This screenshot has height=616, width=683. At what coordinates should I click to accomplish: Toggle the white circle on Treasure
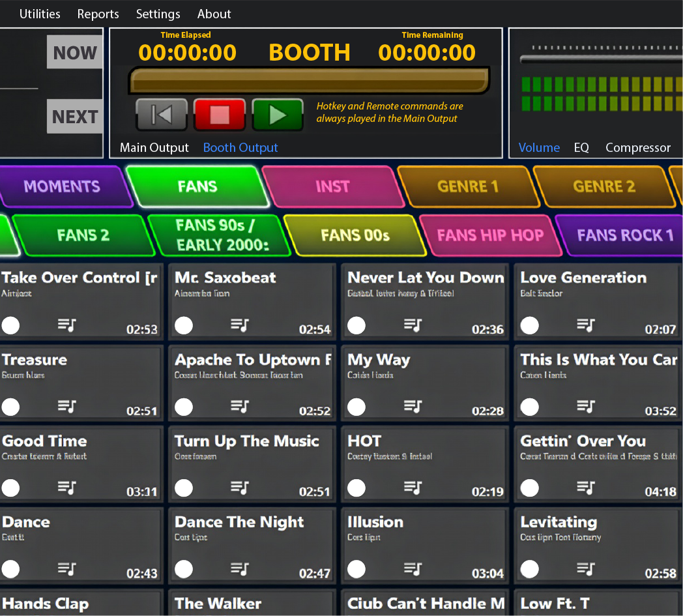pyautogui.click(x=10, y=407)
